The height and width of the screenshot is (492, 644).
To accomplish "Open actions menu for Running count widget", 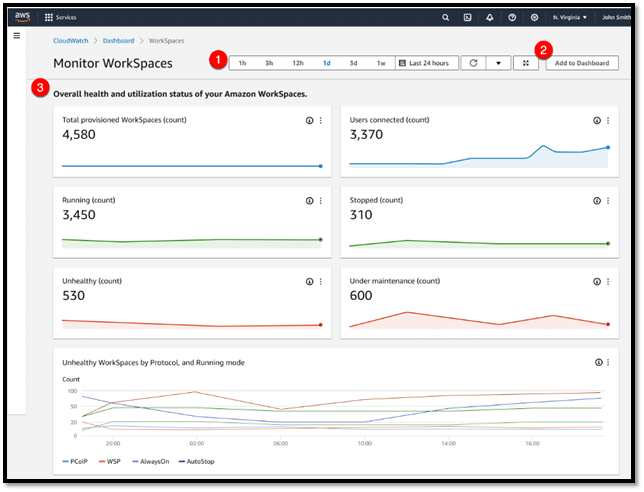I will (321, 201).
